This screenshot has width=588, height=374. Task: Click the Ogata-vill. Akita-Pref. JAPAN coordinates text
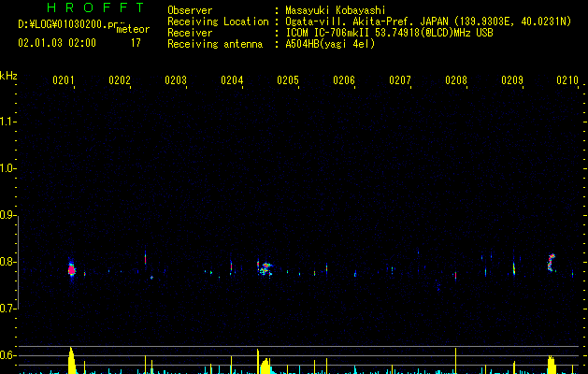(x=428, y=22)
